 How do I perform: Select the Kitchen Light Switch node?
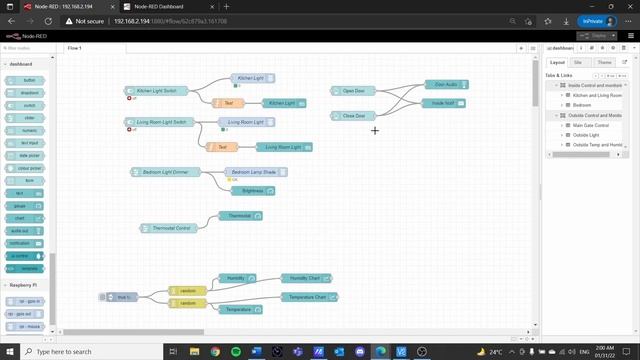(156, 91)
